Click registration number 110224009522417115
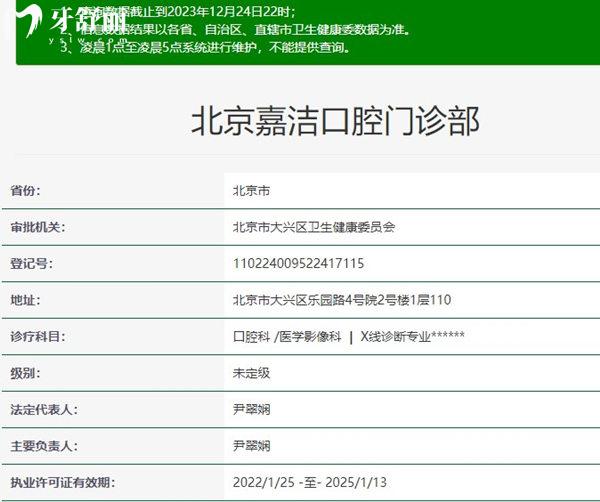 point(298,264)
